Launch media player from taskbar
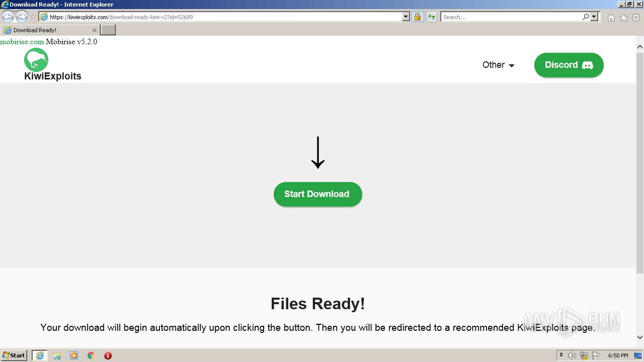Screen dimensions: 644x362 point(74,355)
